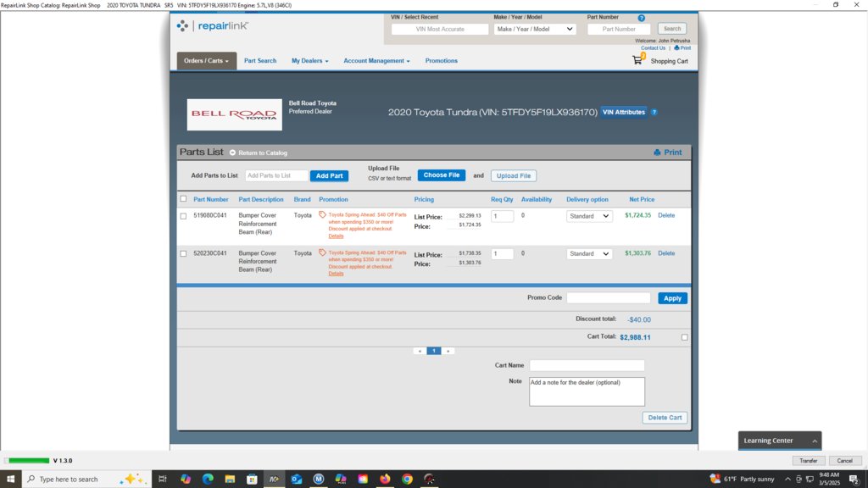Select the checkbox for part 519080C041
The image size is (868, 488).
183,216
